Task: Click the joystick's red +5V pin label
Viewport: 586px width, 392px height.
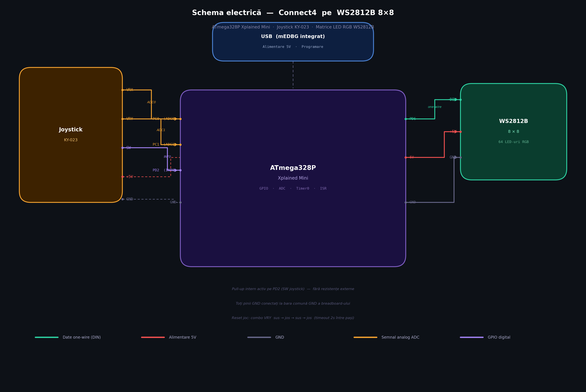Action: (129, 177)
